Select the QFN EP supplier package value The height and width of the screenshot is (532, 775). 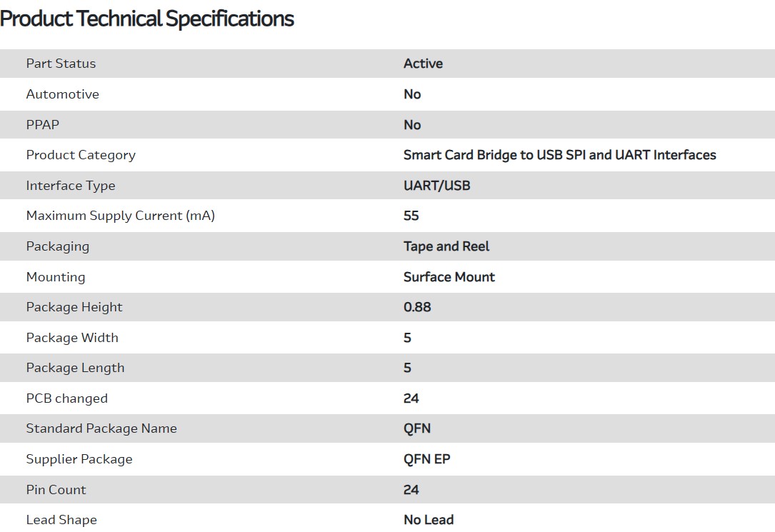[x=426, y=459]
